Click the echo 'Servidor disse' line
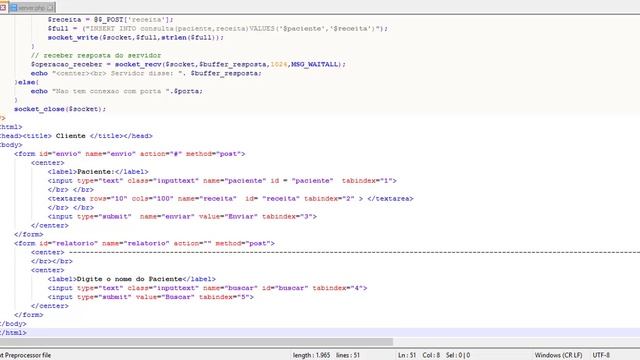Viewport: 640px width, 360px height. click(x=146, y=73)
